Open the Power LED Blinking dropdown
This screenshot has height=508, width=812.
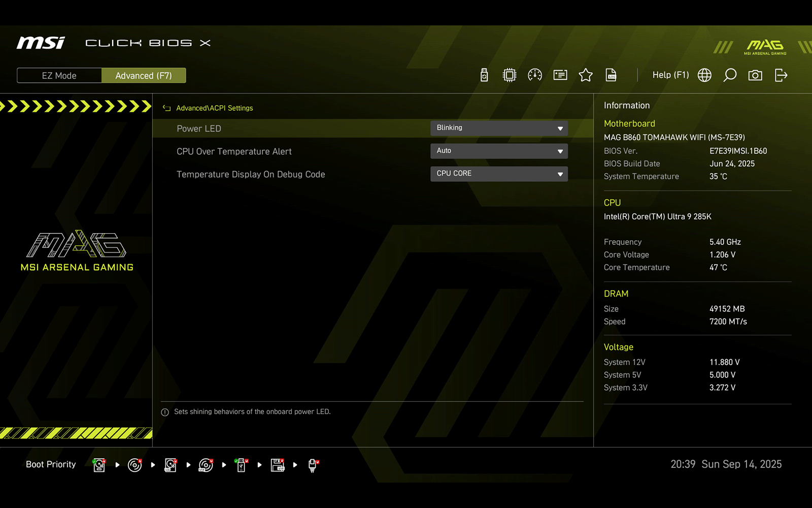[499, 128]
